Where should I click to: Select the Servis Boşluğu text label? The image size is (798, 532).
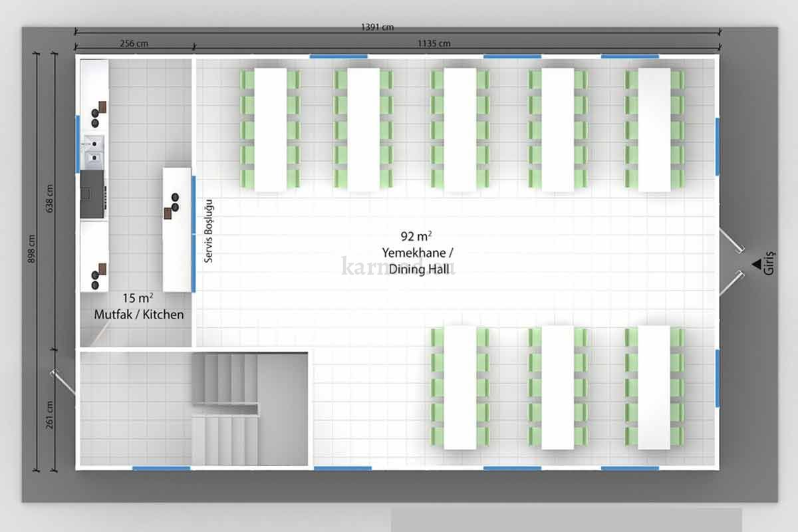tap(207, 231)
